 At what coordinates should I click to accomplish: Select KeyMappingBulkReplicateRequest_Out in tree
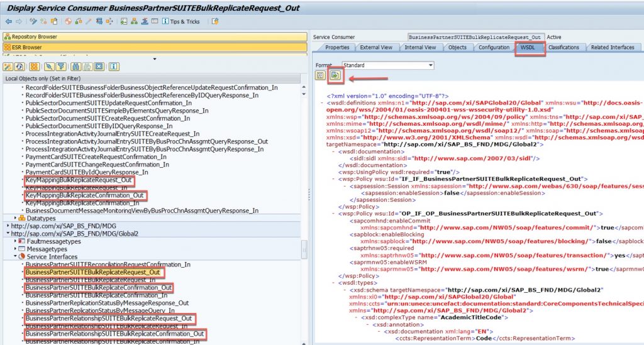click(x=79, y=180)
